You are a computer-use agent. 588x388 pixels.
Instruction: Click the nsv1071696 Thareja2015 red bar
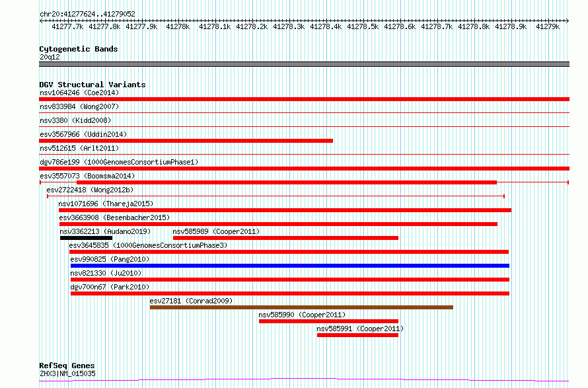tap(285, 210)
